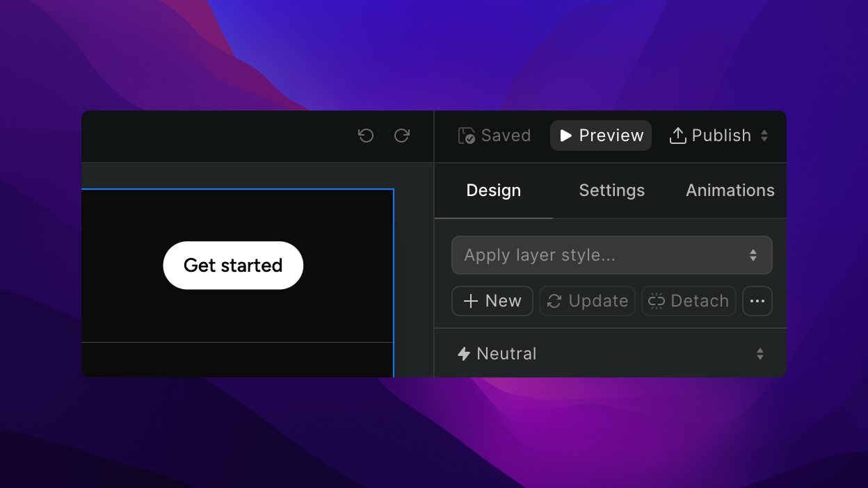Image resolution: width=868 pixels, height=488 pixels.
Task: Open the Neutral state dropdown
Action: point(611,354)
